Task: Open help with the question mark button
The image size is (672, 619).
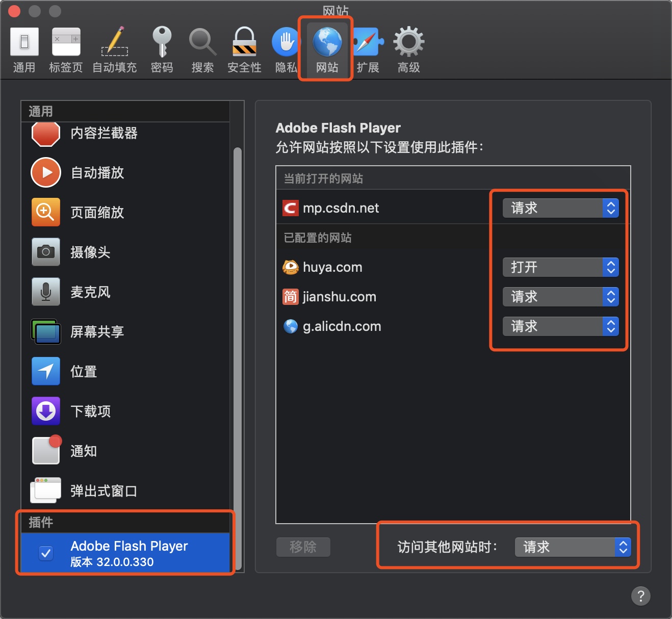Action: (x=641, y=596)
